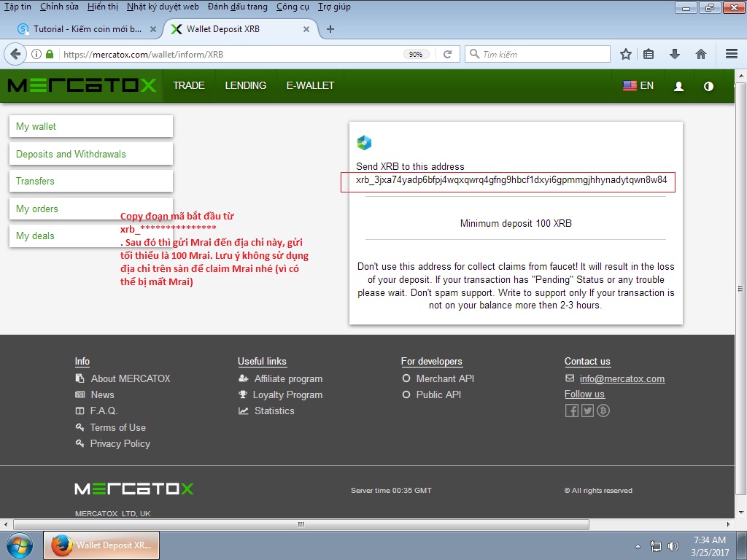Click the vertical scrollbar thumb

(x=740, y=289)
